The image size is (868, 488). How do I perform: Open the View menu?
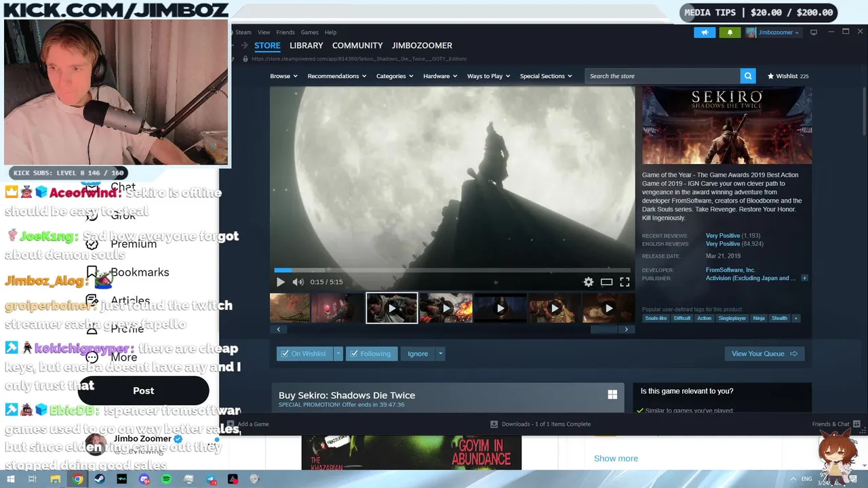point(264,32)
